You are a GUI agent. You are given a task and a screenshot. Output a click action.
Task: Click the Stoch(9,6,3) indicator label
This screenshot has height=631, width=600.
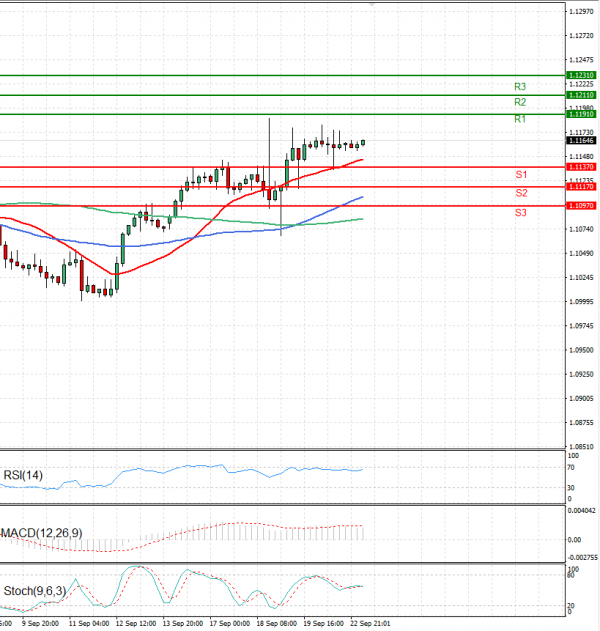(x=35, y=590)
